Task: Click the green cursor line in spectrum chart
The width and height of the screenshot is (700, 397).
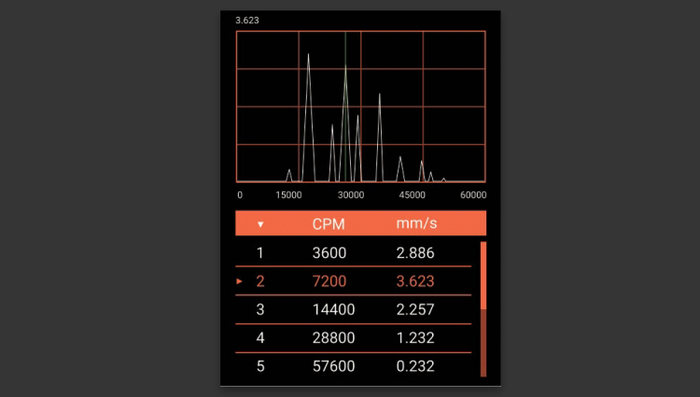Action: tap(346, 106)
